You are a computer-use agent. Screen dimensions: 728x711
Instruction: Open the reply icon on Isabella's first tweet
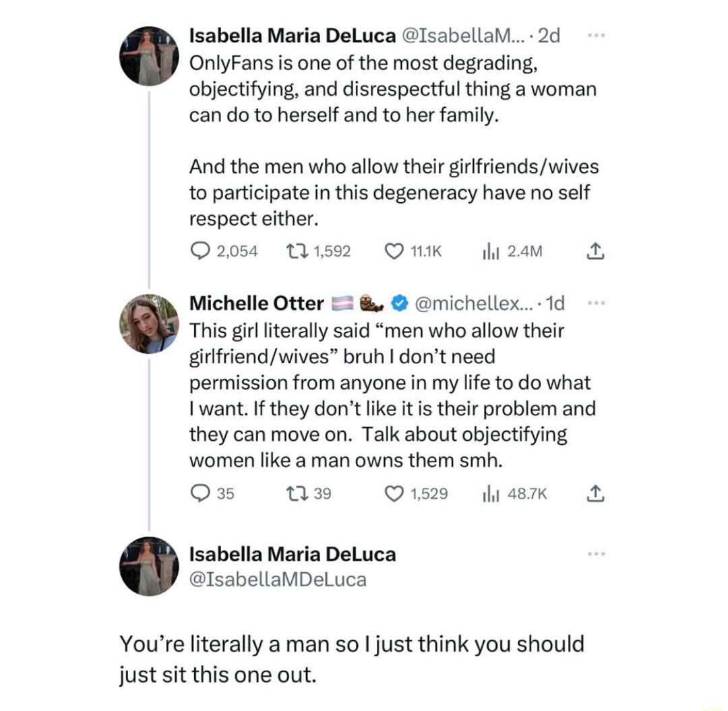(x=200, y=251)
